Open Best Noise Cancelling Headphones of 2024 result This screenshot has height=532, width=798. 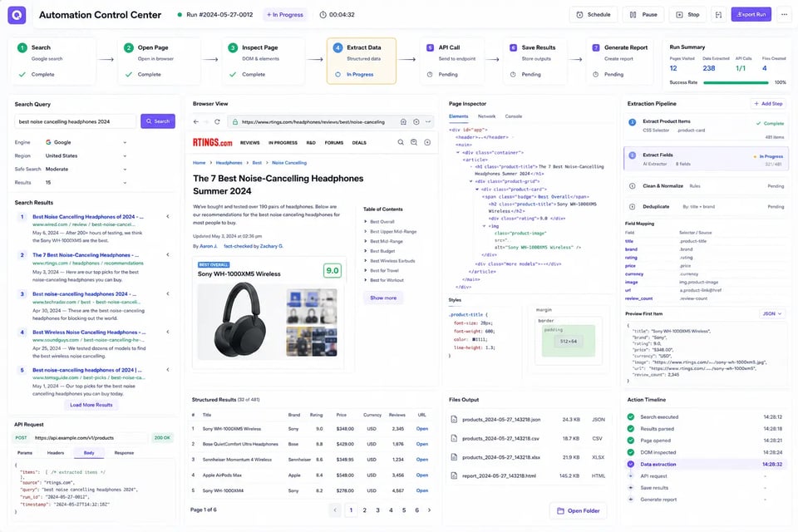coord(88,217)
